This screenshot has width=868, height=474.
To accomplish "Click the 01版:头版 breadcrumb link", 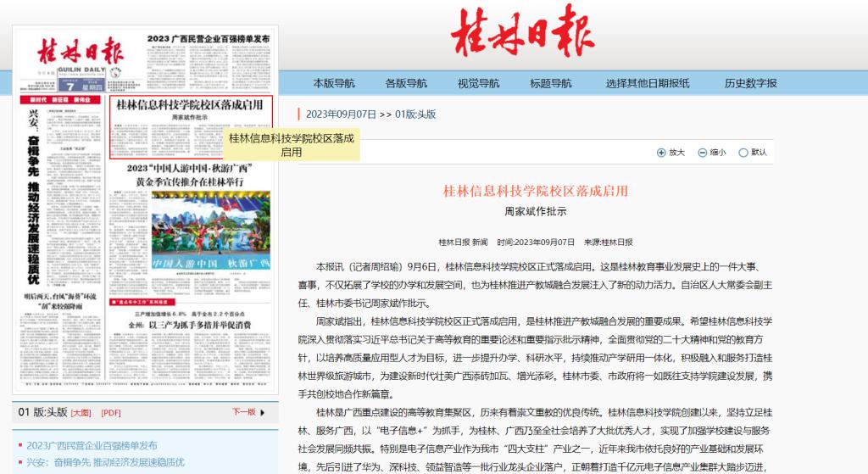I will click(x=415, y=114).
